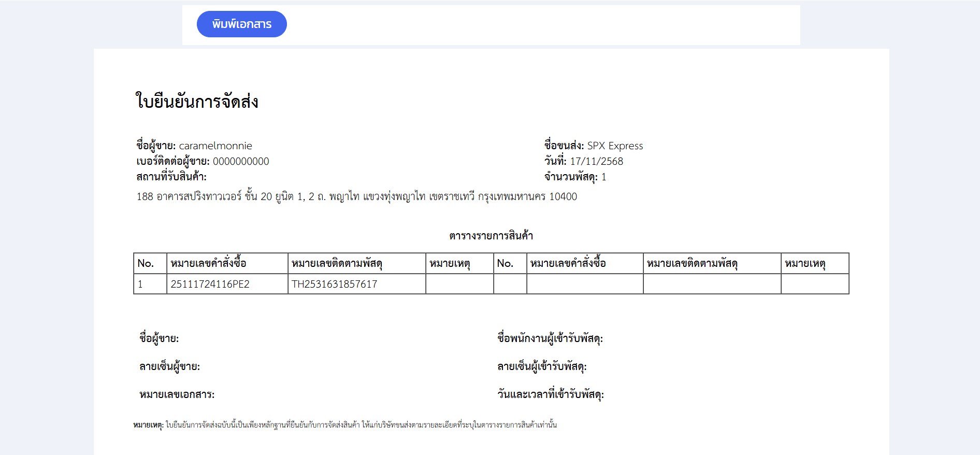Click the ชื่อพนักงานผู้เข้ารับพัสดุ label
Screen dimensions: 980x455
[550, 339]
